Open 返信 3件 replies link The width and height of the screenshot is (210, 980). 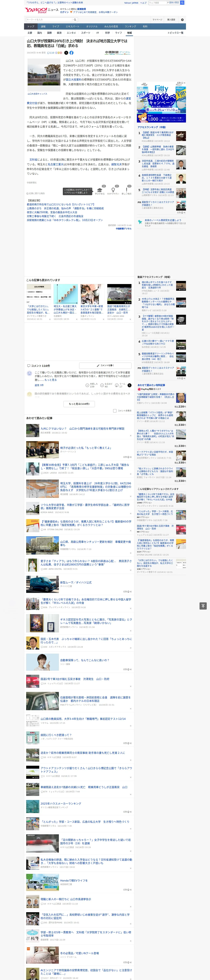pyautogui.click(x=39, y=385)
